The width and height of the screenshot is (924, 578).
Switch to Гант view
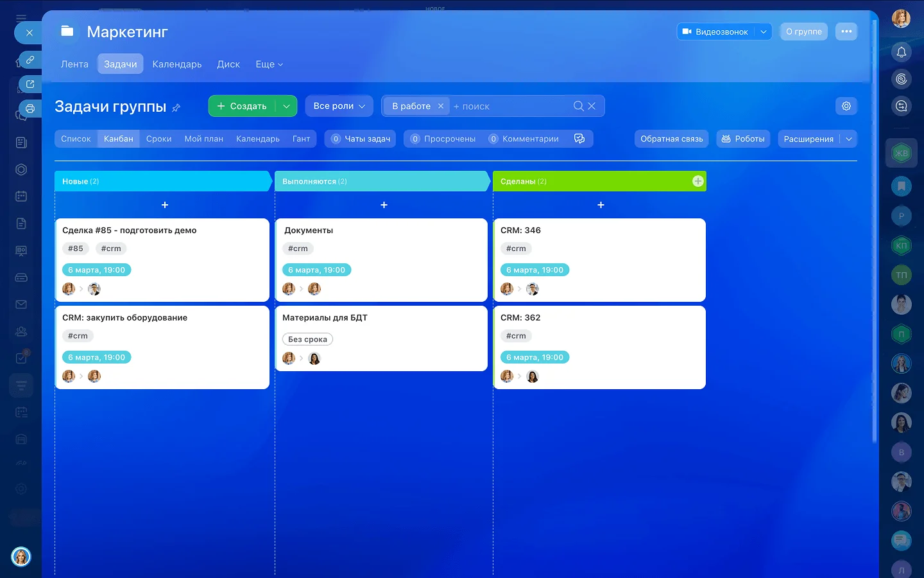click(x=301, y=139)
